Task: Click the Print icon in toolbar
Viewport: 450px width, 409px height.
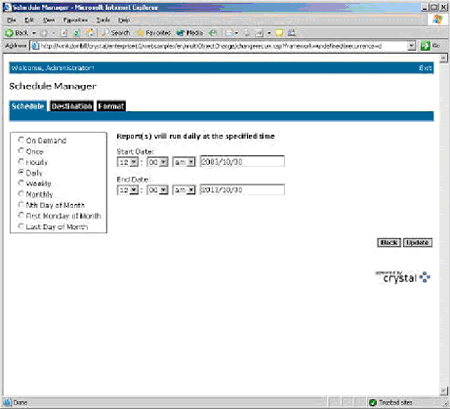Action: point(247,33)
